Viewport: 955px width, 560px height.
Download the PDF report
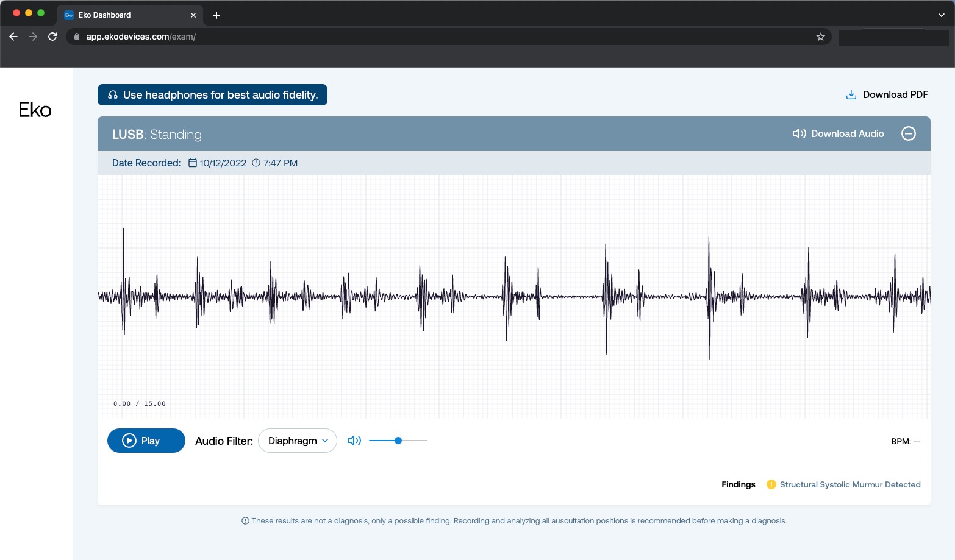point(887,94)
